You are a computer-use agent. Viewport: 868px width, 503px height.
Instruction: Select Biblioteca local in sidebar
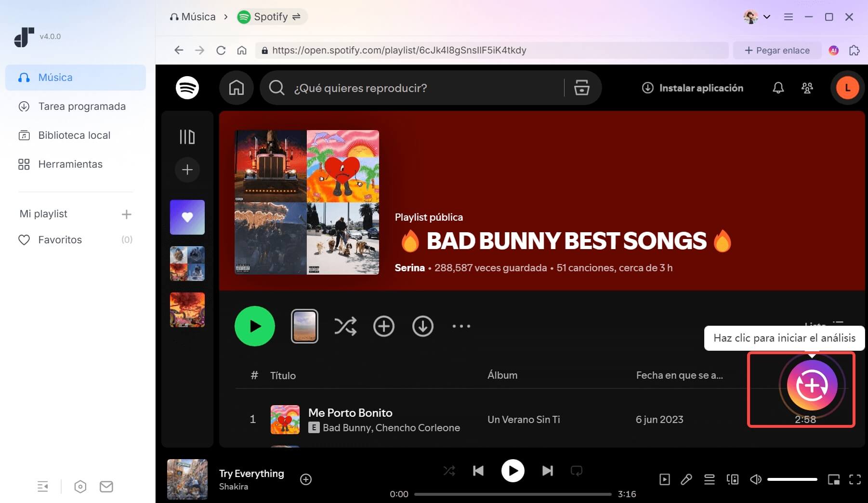[x=75, y=135]
